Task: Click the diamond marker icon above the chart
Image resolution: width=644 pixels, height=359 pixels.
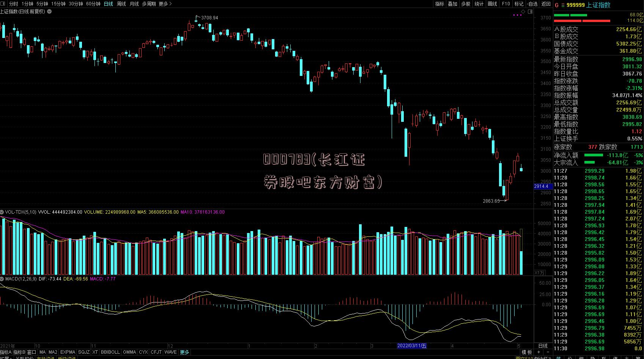Action: [x=523, y=12]
